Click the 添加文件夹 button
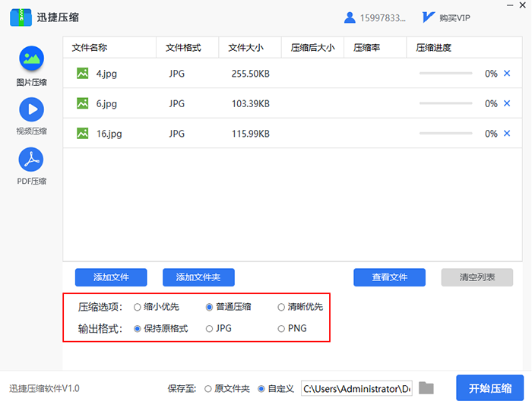This screenshot has width=532, height=411. pos(198,277)
